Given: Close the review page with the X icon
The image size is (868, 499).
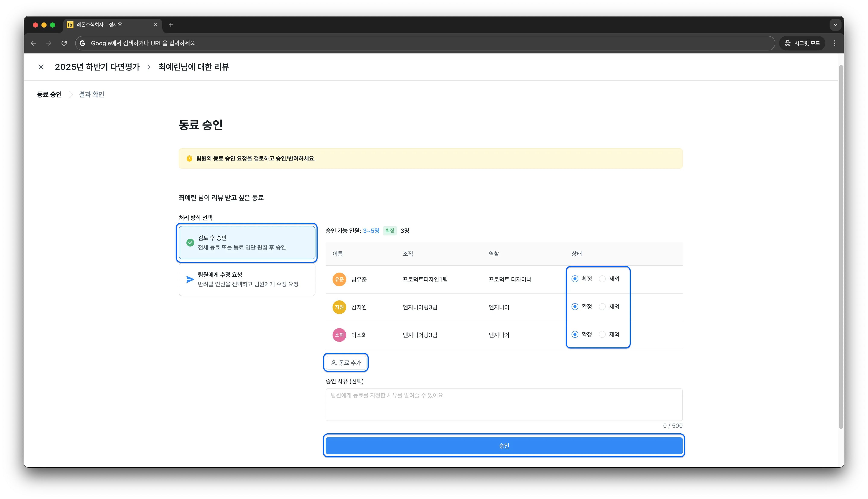Looking at the screenshot, I should pos(41,67).
